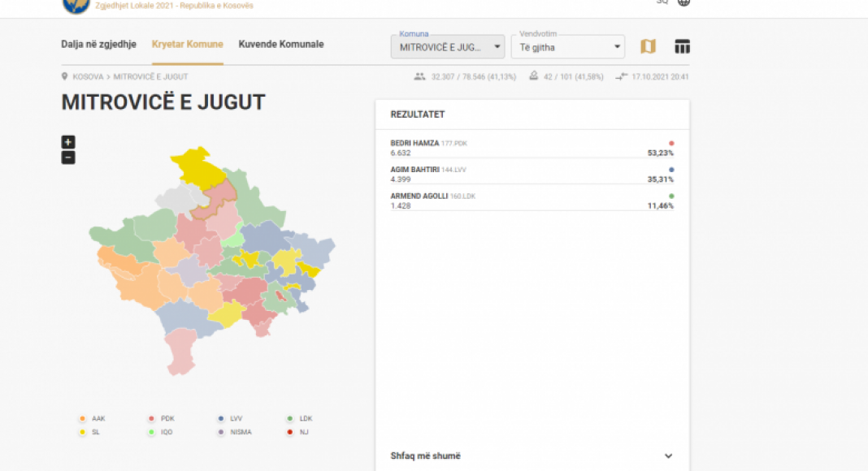Expand Shfaq më shumë section
Image resolution: width=868 pixels, height=471 pixels.
[532, 456]
